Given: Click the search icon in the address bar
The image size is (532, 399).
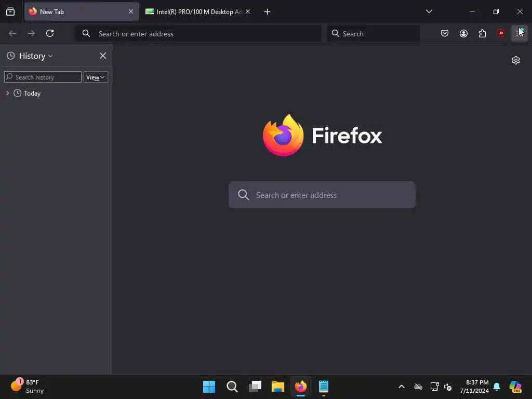Looking at the screenshot, I should (86, 33).
